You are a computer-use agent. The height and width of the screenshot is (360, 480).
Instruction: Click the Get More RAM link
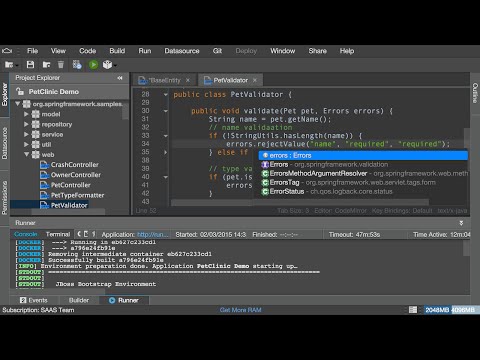click(240, 310)
